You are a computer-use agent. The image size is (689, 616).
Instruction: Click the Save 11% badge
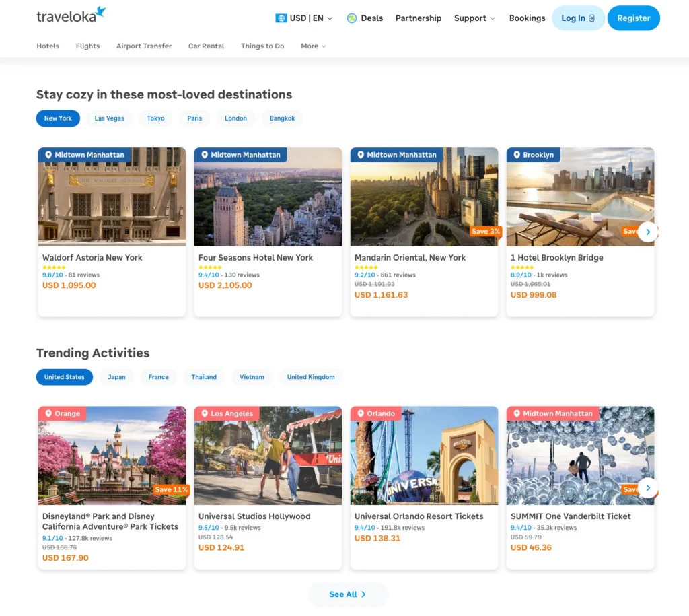172,489
